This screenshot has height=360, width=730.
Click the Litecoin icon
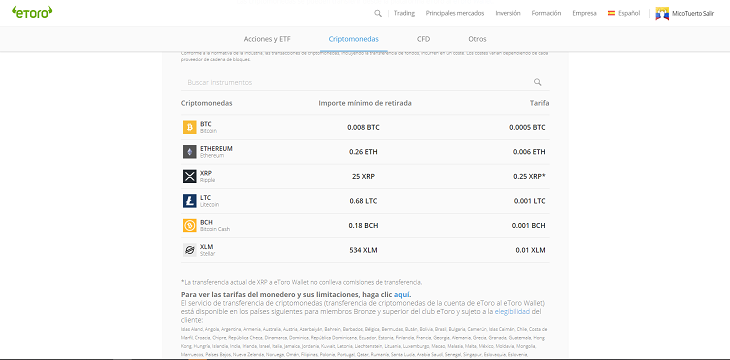pyautogui.click(x=189, y=201)
